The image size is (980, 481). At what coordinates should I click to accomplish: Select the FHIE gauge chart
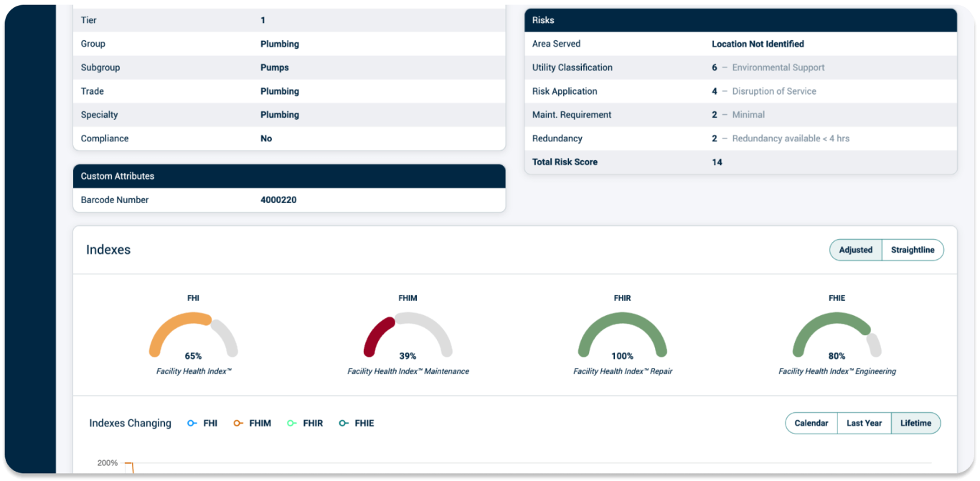[x=837, y=334]
